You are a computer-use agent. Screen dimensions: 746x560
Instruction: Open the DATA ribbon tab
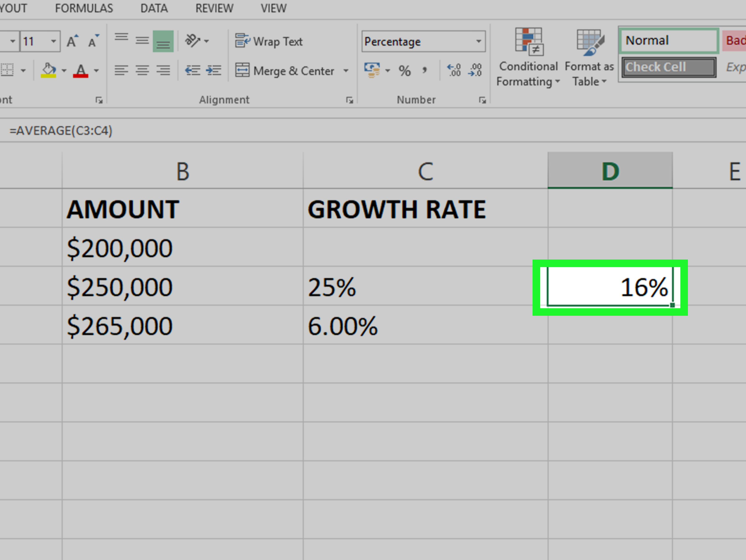point(154,8)
